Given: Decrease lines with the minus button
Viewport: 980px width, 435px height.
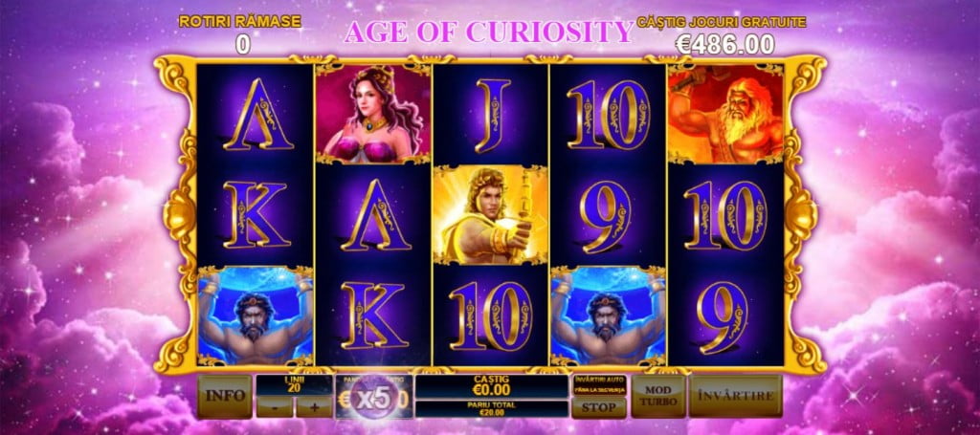Looking at the screenshot, I should tap(275, 406).
